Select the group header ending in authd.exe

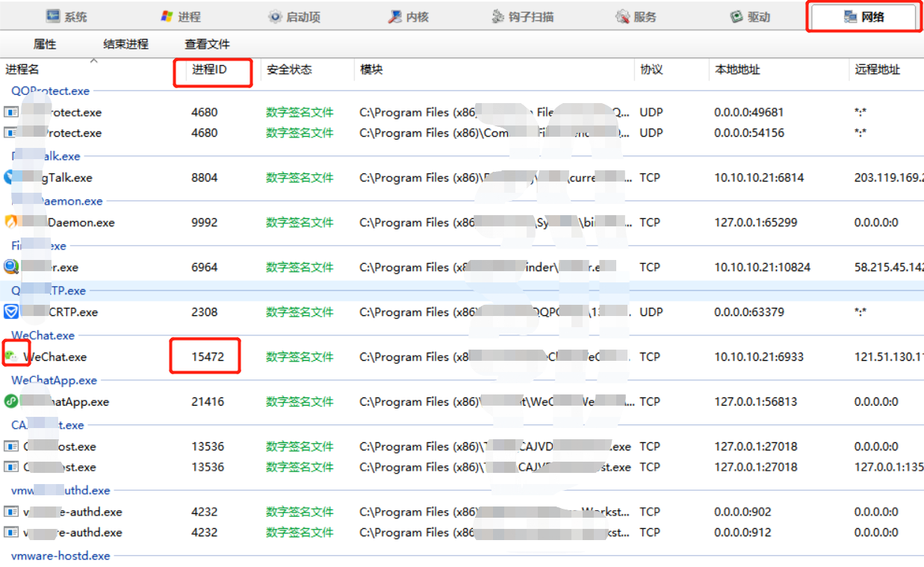[61, 490]
